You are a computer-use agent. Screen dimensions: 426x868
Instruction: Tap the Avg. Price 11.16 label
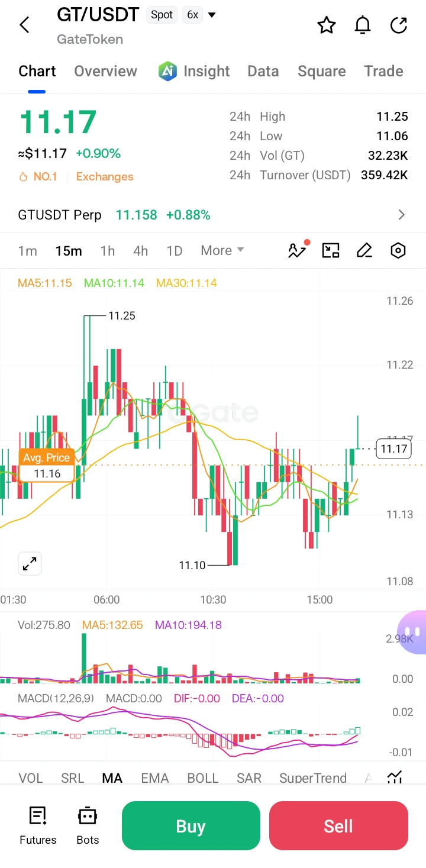tap(47, 466)
